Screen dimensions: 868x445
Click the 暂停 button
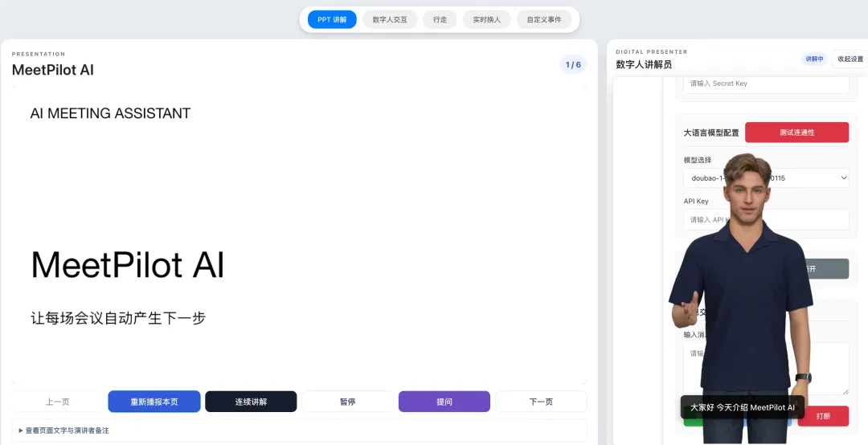pos(348,402)
